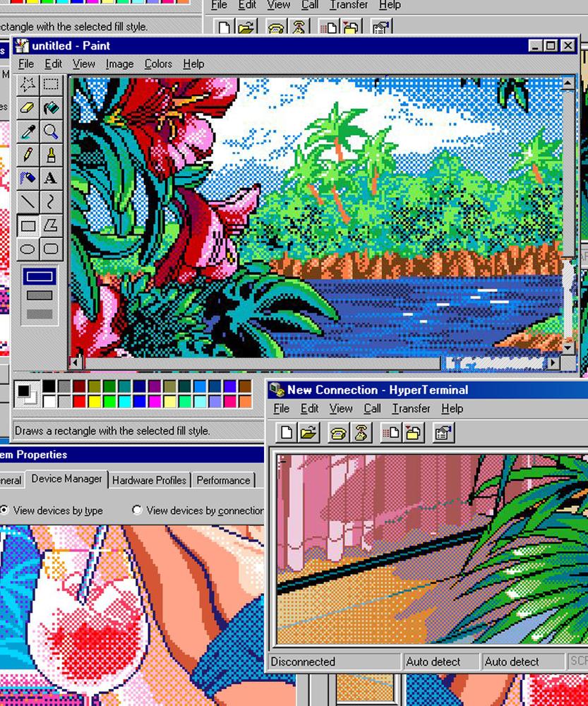Choose the Polygon tool in Paint
Screen dimensions: 588x706
51,225
